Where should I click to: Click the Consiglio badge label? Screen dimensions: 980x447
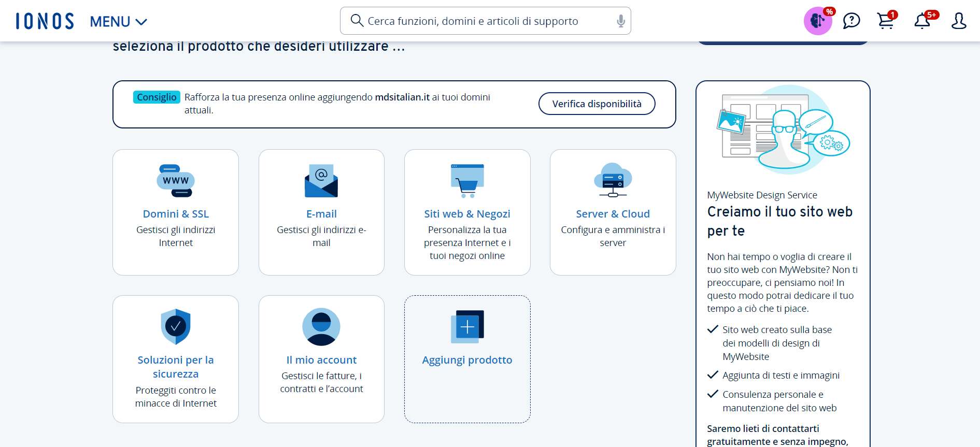click(157, 97)
